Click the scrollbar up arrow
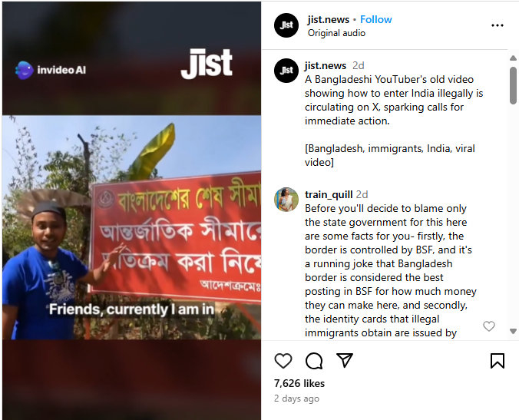This screenshot has height=420, width=519. click(513, 58)
